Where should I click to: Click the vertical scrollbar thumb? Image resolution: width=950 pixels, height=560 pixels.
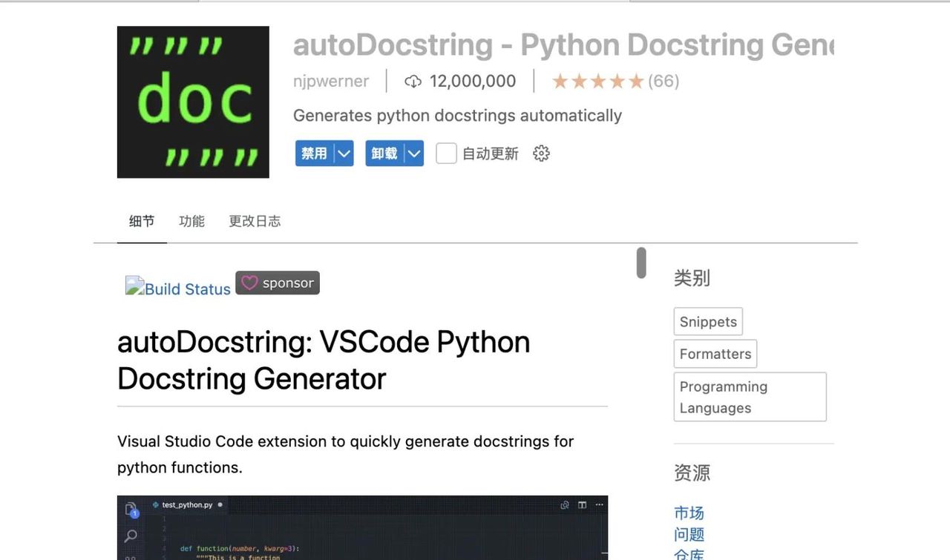(x=641, y=263)
